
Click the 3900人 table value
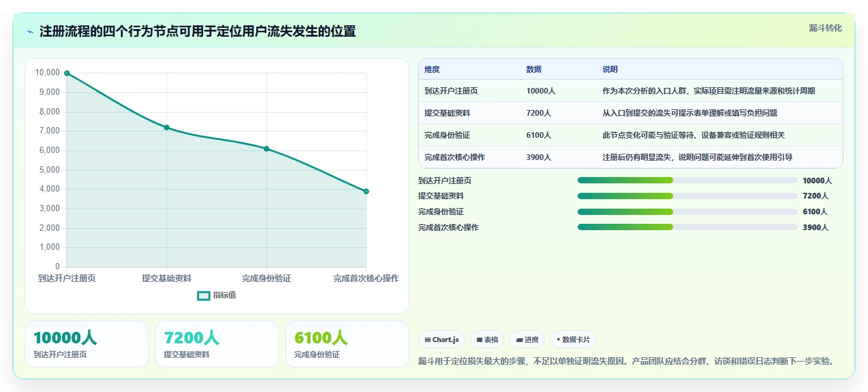coord(539,157)
